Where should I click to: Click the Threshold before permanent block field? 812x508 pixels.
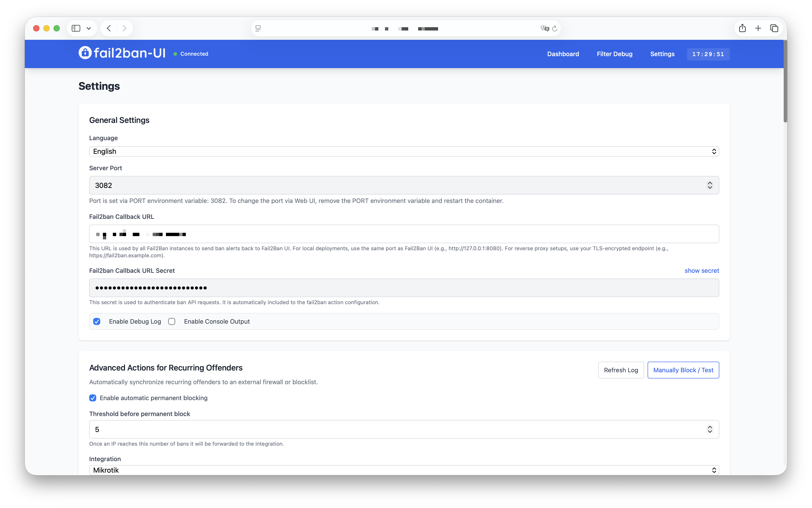tap(404, 429)
